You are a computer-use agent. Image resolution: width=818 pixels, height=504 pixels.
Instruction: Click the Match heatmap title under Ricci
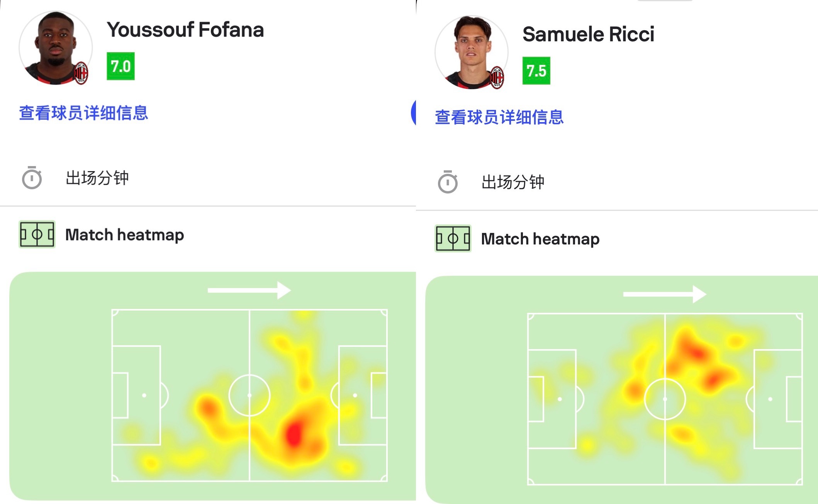pyautogui.click(x=540, y=239)
